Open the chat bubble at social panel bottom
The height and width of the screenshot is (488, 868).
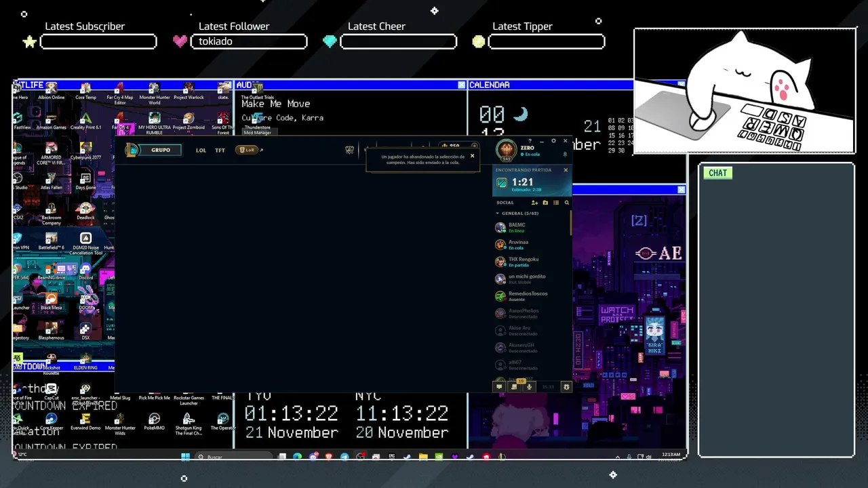[499, 386]
